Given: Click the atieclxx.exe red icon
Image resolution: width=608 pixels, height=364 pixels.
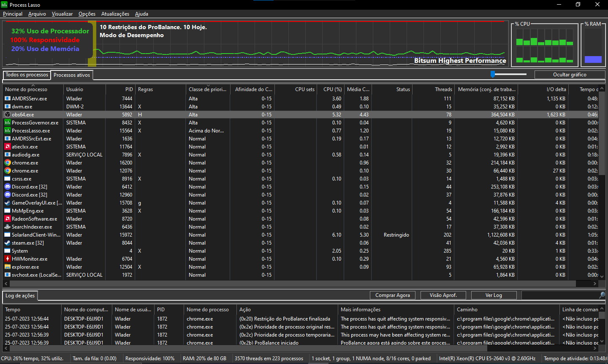Looking at the screenshot, I should click(x=8, y=147).
